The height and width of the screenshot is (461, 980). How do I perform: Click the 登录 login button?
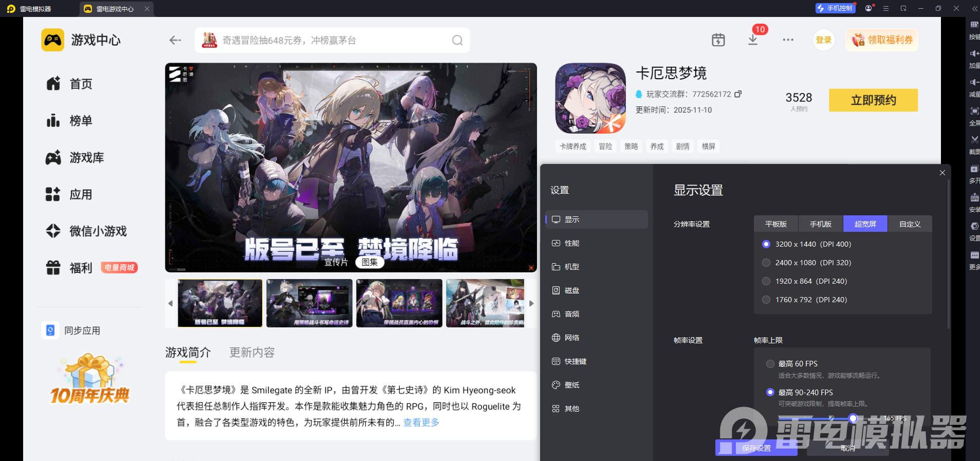[824, 40]
